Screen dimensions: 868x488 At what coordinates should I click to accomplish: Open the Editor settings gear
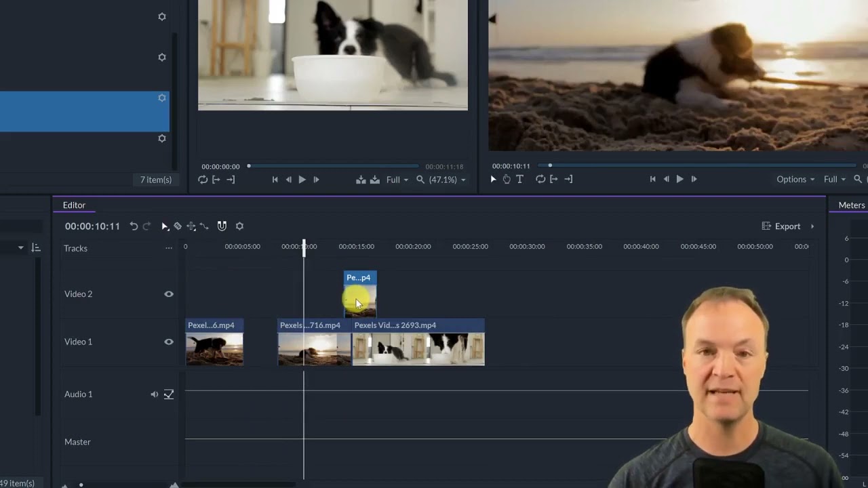click(x=239, y=226)
